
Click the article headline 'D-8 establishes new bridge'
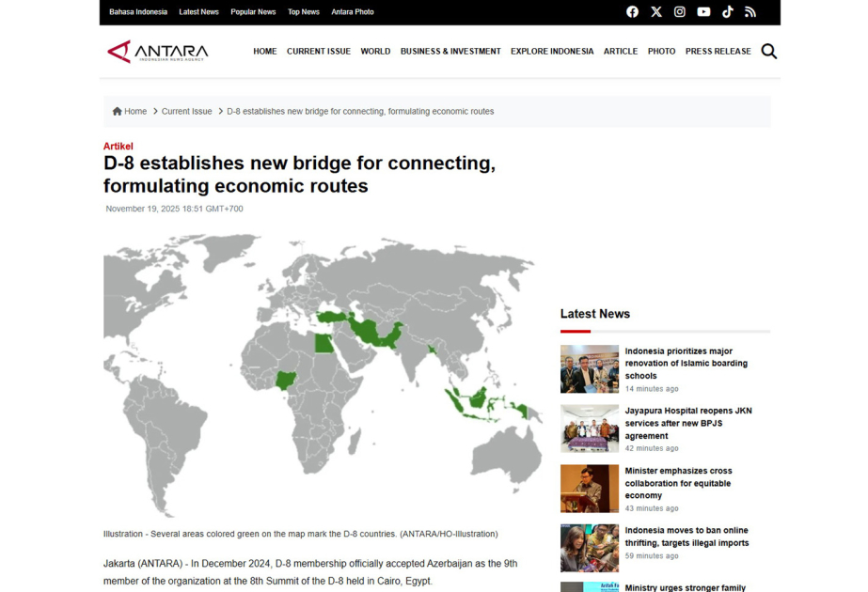coord(299,174)
